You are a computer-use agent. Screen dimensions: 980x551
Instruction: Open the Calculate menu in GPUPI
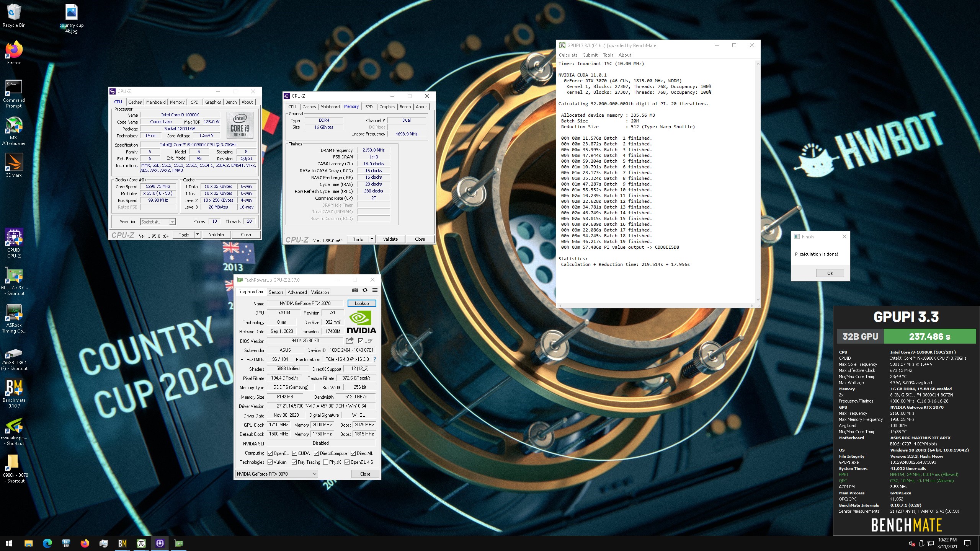[x=568, y=55]
